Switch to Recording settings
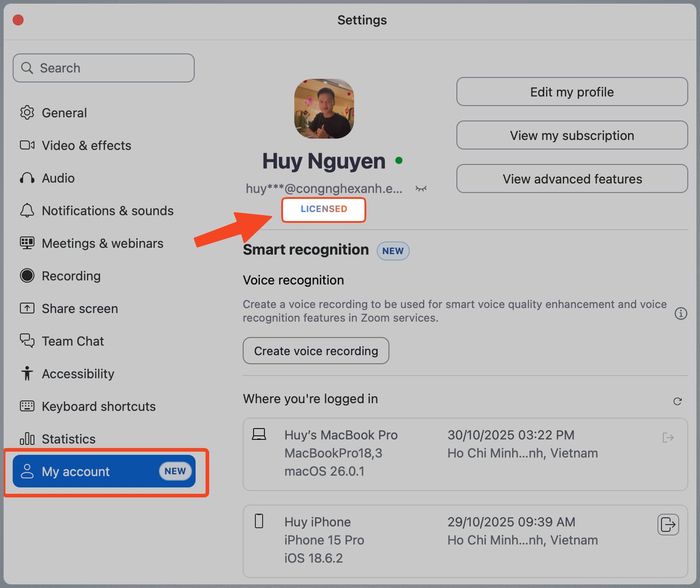Image resolution: width=700 pixels, height=588 pixels. (71, 276)
